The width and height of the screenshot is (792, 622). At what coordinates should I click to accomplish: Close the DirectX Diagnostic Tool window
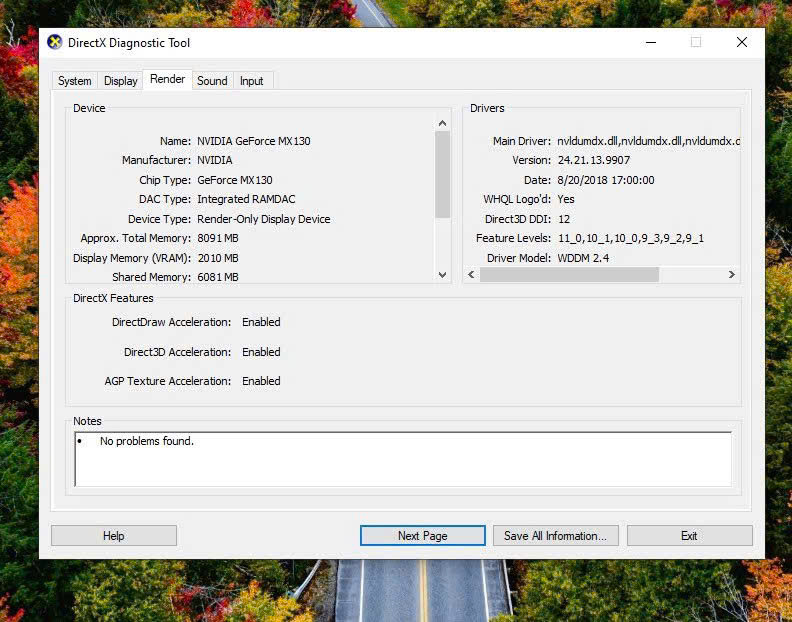tap(741, 42)
